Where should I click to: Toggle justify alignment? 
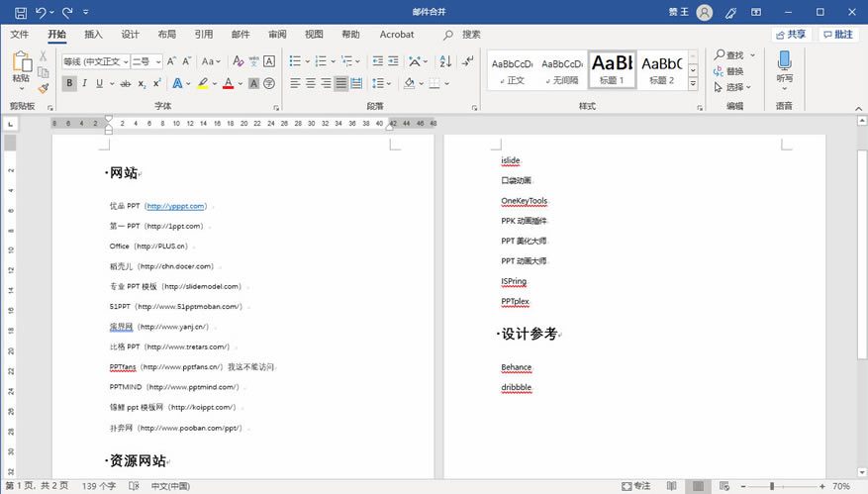(x=341, y=83)
